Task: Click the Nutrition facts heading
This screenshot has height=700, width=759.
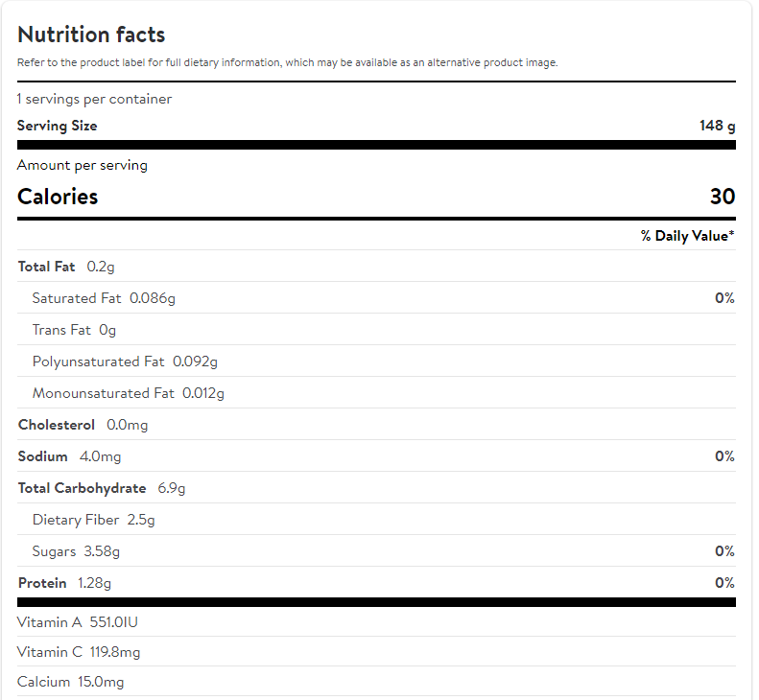Action: click(x=91, y=35)
